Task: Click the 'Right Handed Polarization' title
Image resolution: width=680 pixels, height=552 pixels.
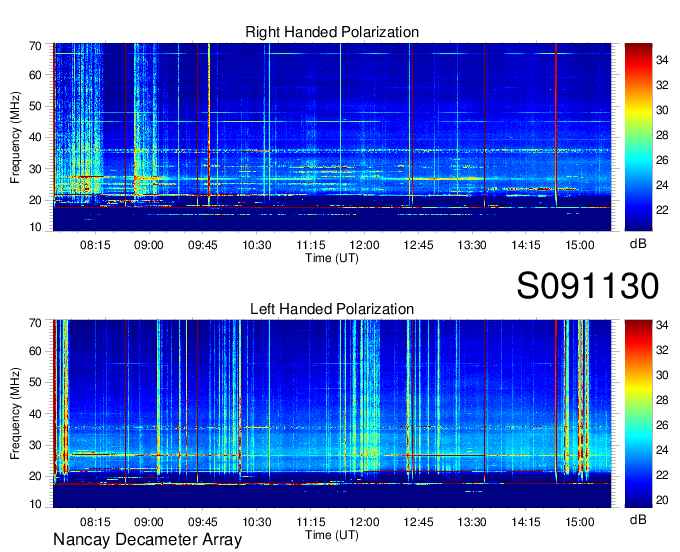Action: point(332,32)
